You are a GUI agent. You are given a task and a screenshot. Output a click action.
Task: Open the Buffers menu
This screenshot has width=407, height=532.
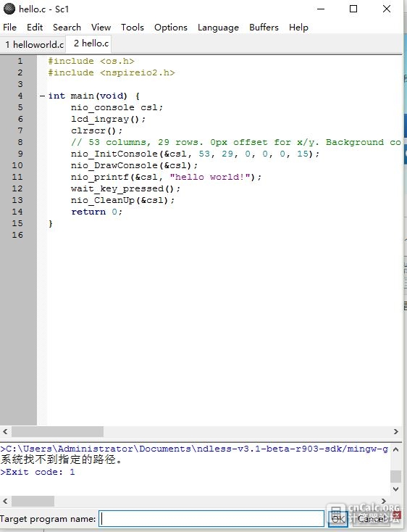click(x=264, y=27)
